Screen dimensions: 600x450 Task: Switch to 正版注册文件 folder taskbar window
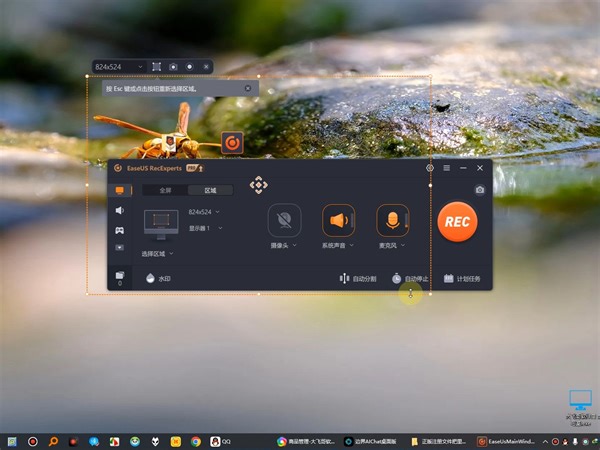(x=439, y=442)
